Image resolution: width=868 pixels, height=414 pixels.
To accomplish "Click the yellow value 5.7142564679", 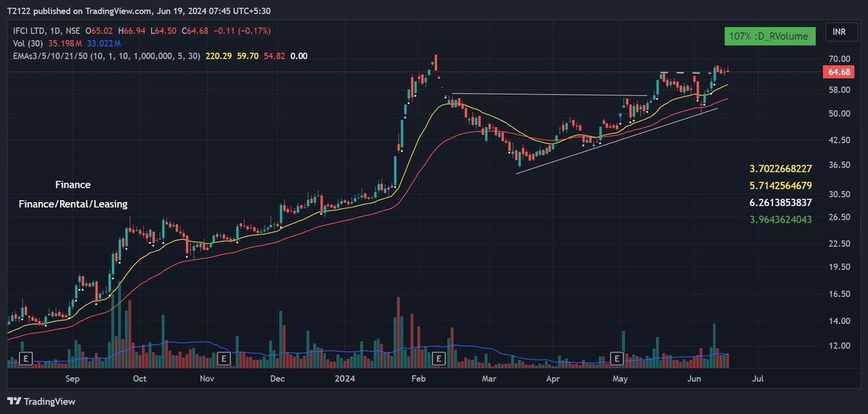I will [x=781, y=186].
